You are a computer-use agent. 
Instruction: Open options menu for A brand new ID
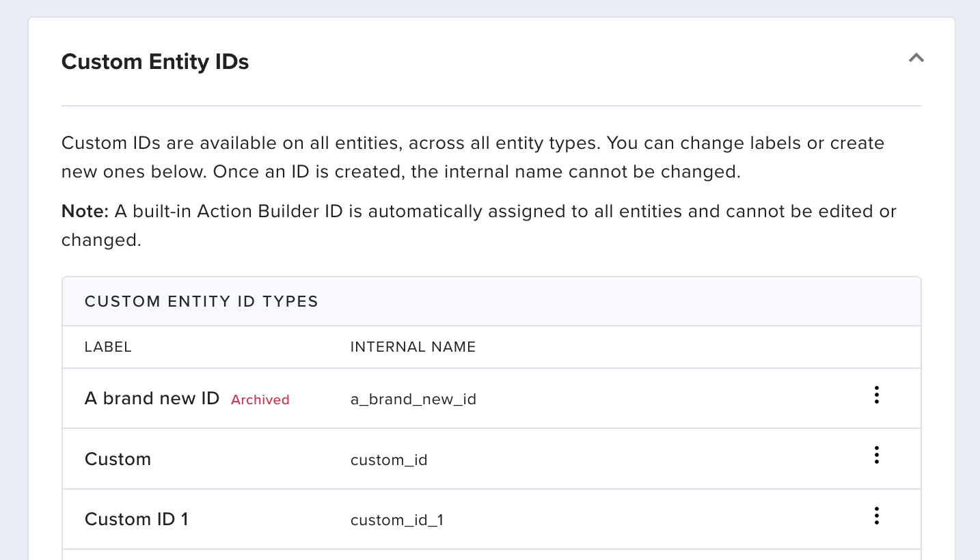click(876, 395)
